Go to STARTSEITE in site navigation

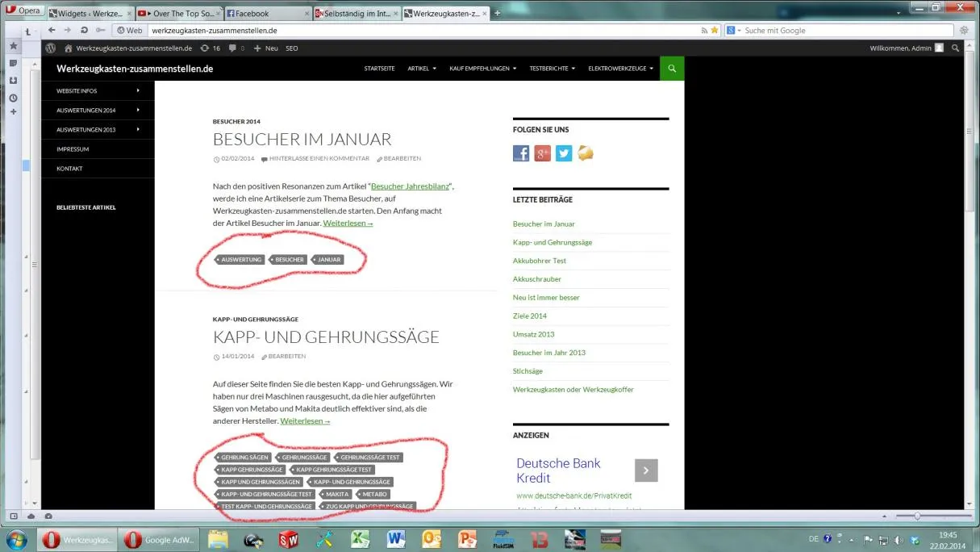(379, 69)
